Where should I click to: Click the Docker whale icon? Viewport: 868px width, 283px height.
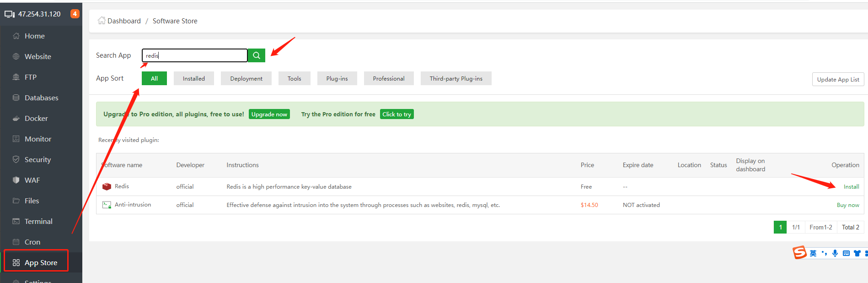(16, 118)
